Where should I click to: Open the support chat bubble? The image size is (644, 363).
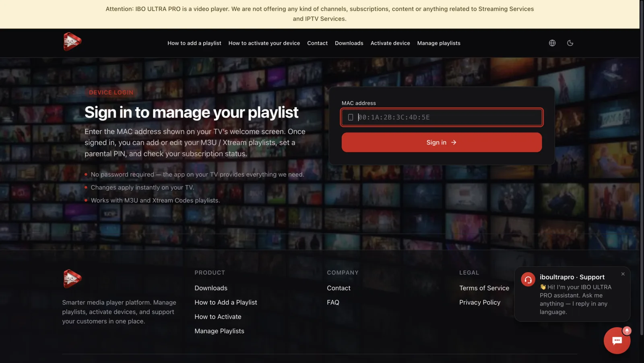(617, 340)
